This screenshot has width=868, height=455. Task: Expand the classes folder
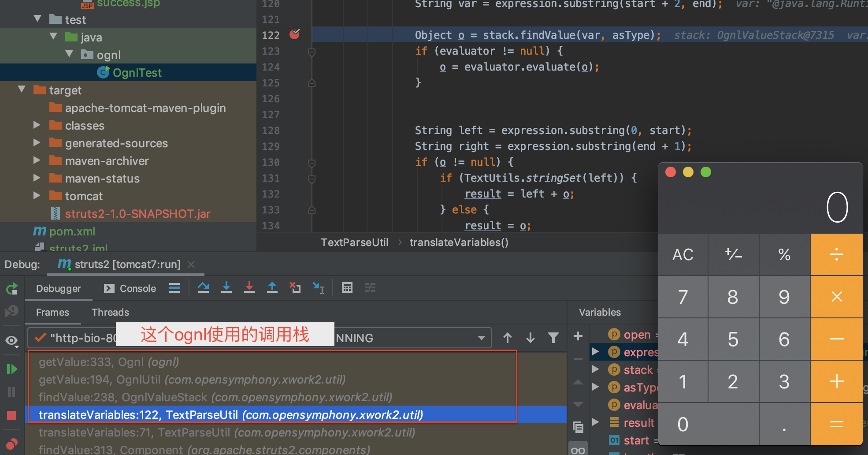tap(37, 125)
